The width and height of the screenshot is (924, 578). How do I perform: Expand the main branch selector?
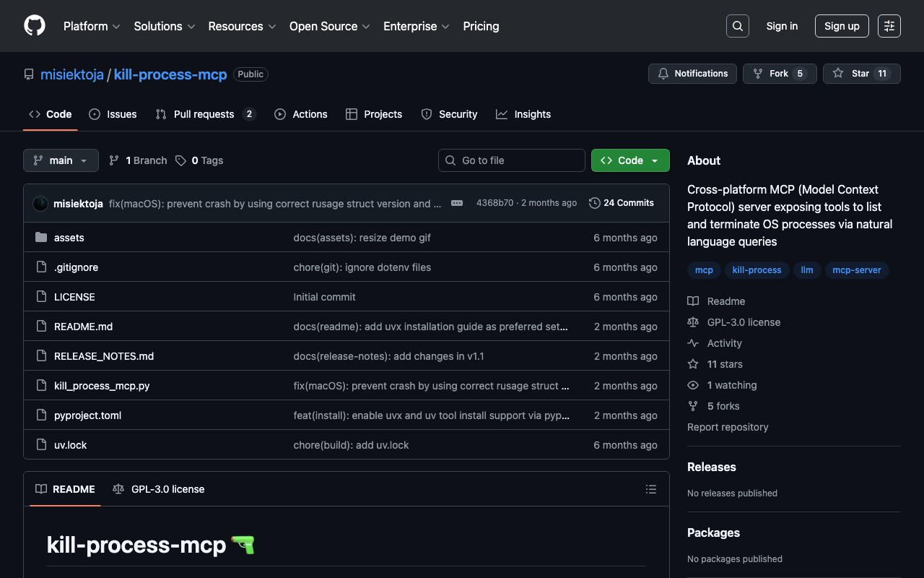[61, 160]
